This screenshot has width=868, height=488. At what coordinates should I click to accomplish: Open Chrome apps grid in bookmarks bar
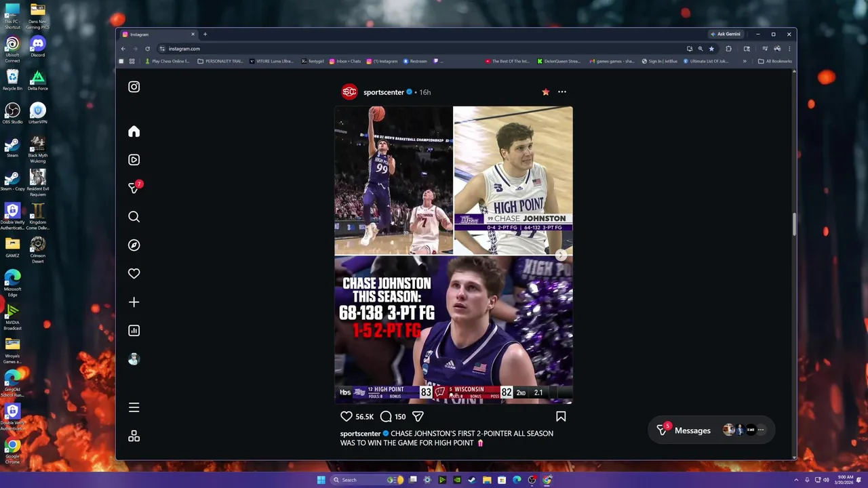point(132,61)
